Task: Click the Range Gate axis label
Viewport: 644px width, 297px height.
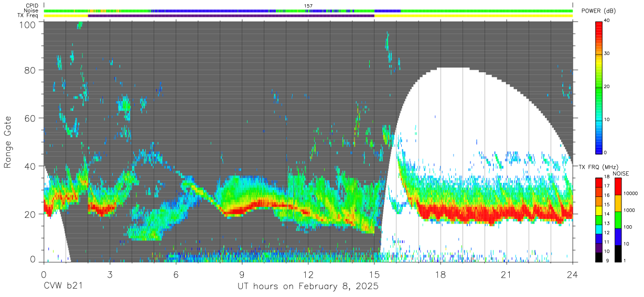Action: pyautogui.click(x=8, y=142)
